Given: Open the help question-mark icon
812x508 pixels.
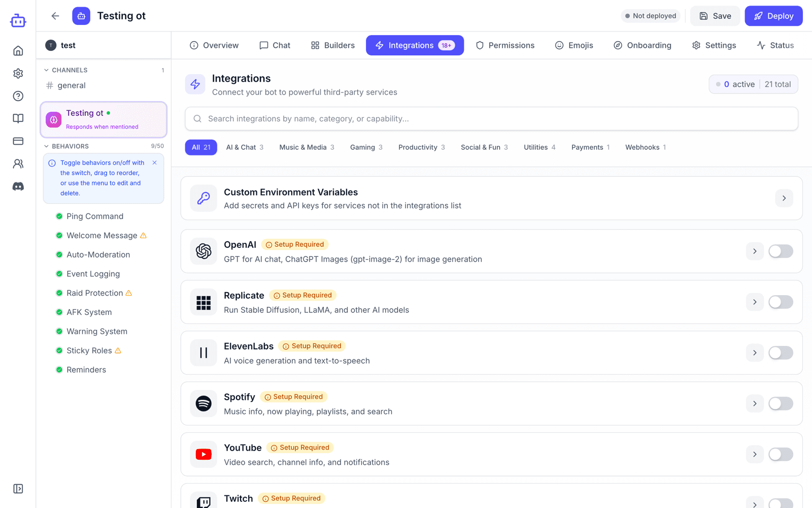Looking at the screenshot, I should click(18, 96).
